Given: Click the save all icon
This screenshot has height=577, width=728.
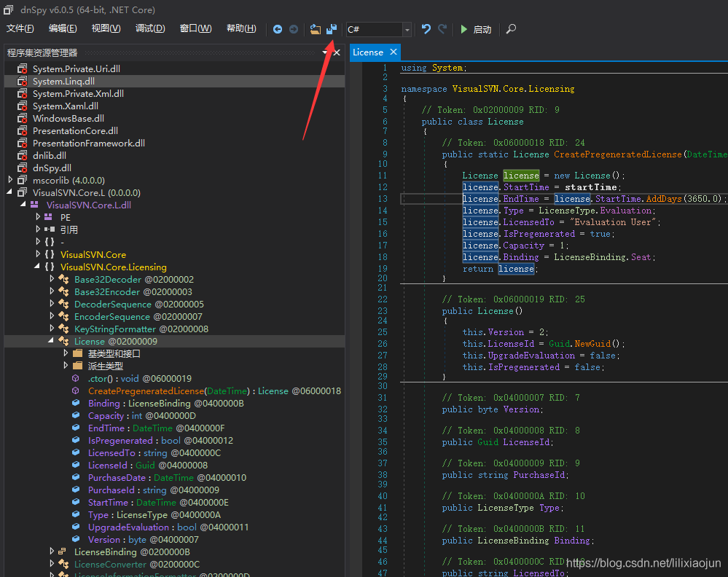Looking at the screenshot, I should coord(332,29).
